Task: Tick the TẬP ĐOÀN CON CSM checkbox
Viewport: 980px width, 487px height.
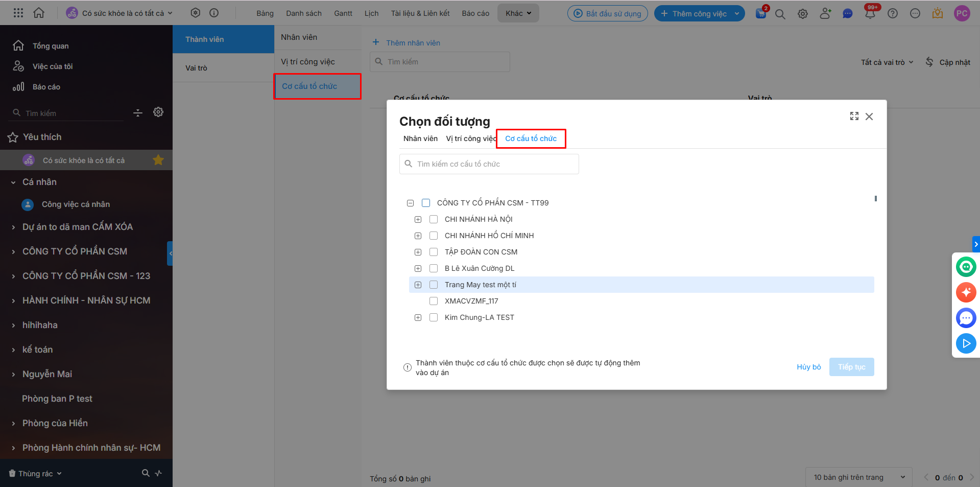Action: tap(434, 252)
